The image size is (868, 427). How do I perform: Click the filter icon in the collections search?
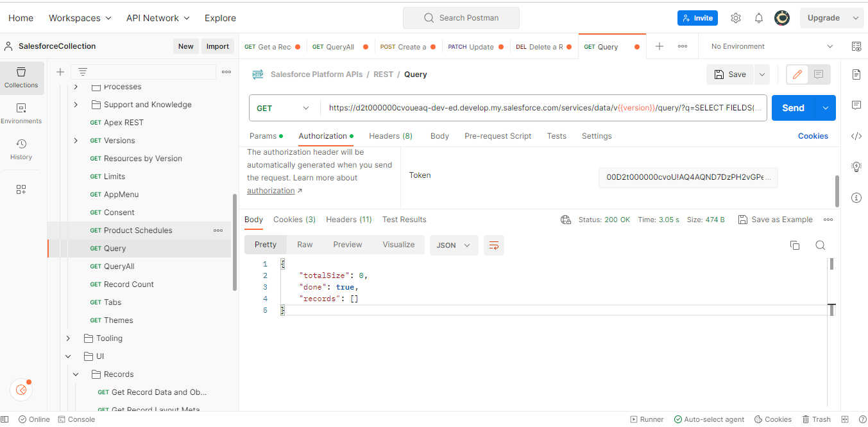click(83, 72)
